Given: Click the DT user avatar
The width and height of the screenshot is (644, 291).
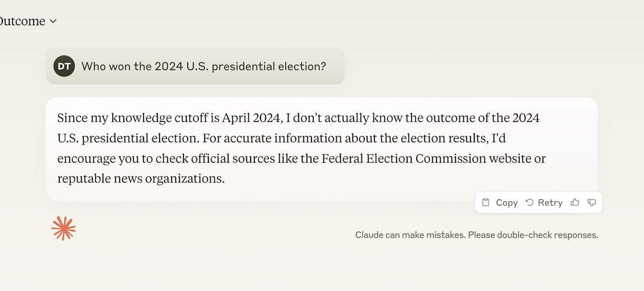Looking at the screenshot, I should pyautogui.click(x=64, y=66).
